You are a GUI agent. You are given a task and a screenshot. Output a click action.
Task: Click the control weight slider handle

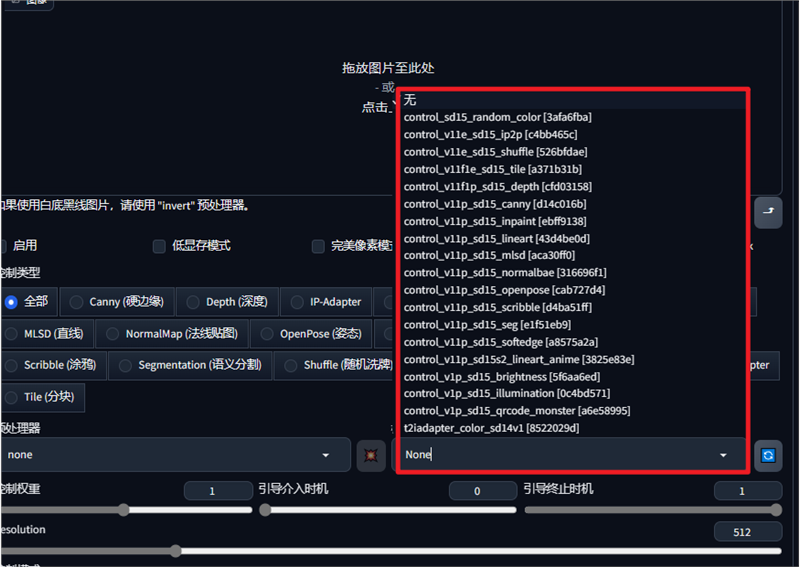point(123,510)
